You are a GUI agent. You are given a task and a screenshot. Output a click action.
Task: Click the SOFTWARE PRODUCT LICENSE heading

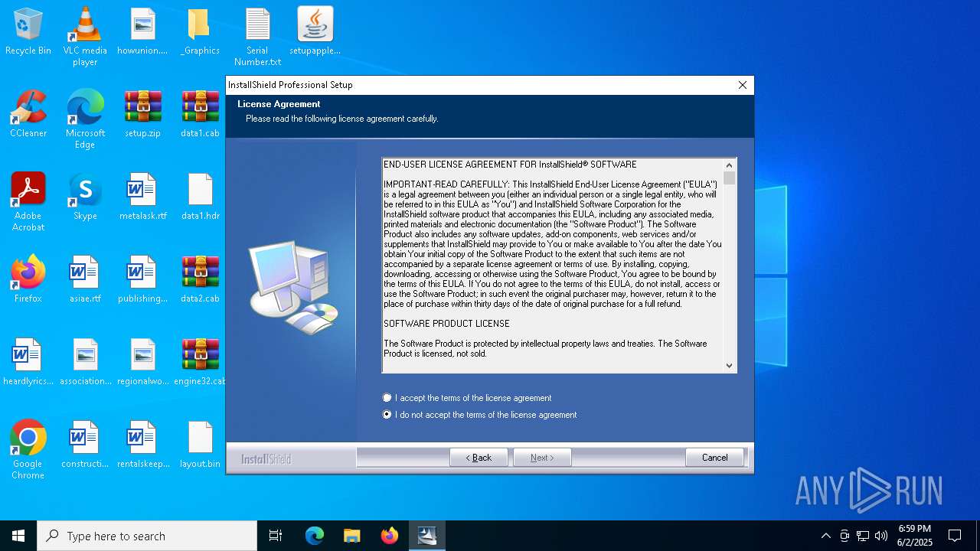(446, 324)
